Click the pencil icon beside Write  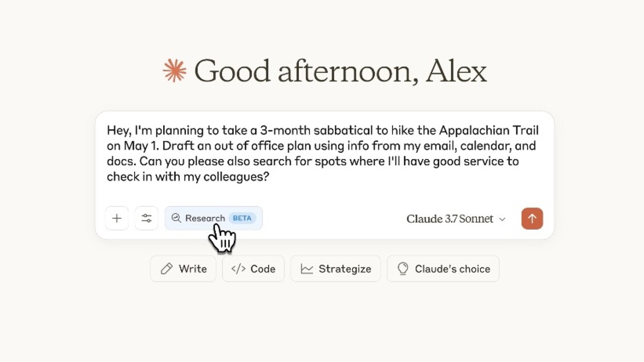(166, 269)
